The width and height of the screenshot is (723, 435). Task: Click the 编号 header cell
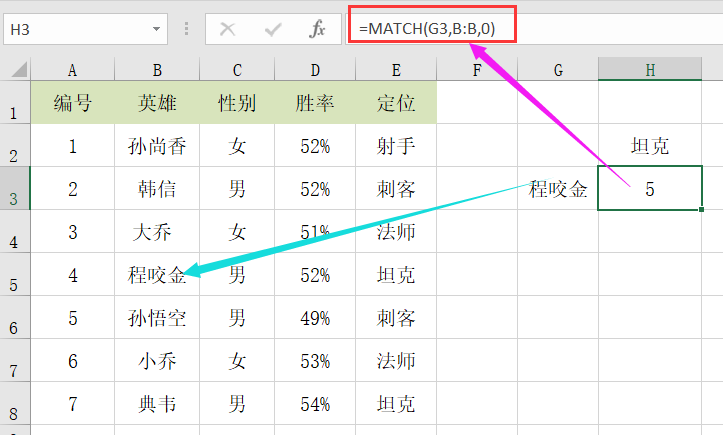point(72,102)
